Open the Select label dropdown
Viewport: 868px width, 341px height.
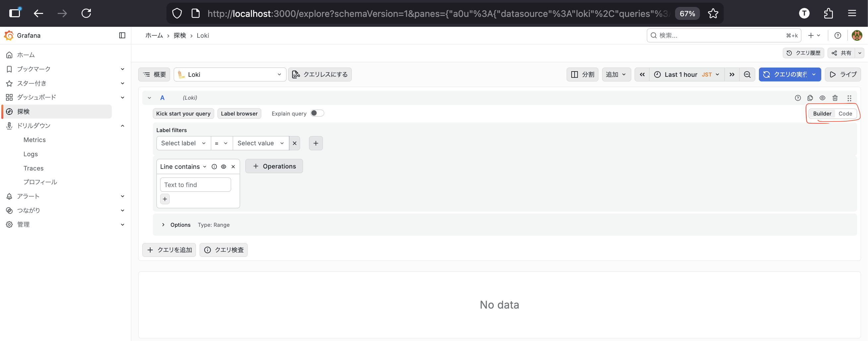[x=183, y=143]
